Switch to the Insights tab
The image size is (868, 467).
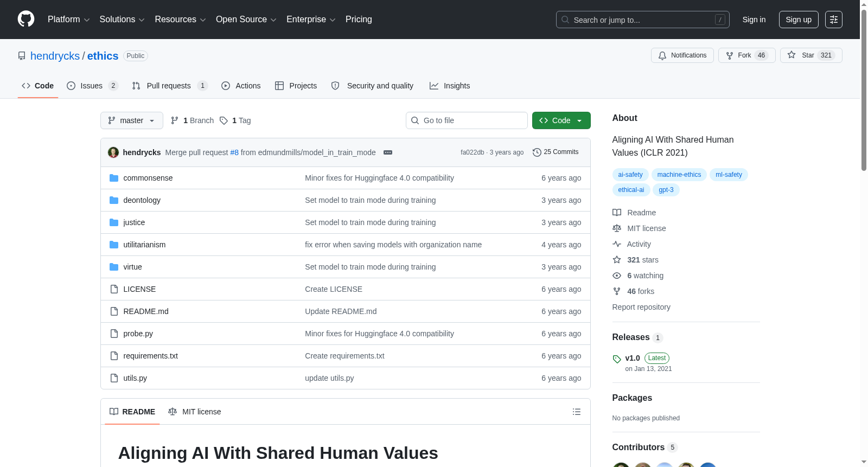(x=450, y=86)
